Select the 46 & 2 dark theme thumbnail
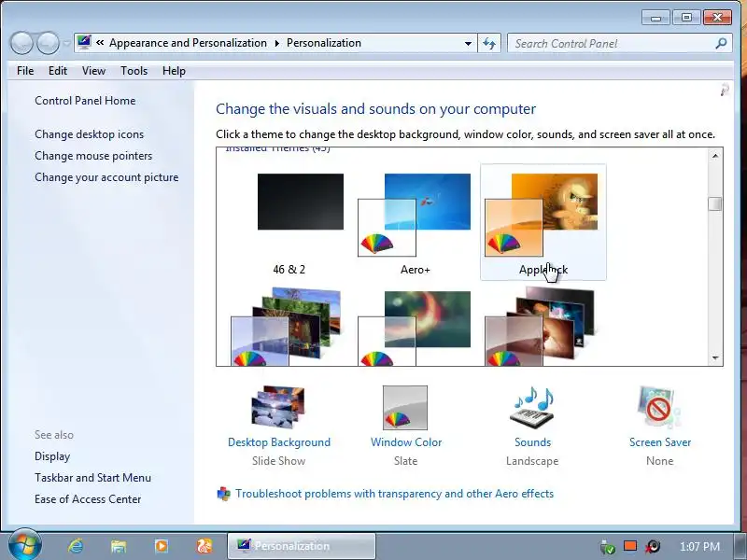The width and height of the screenshot is (747, 560). coord(300,202)
